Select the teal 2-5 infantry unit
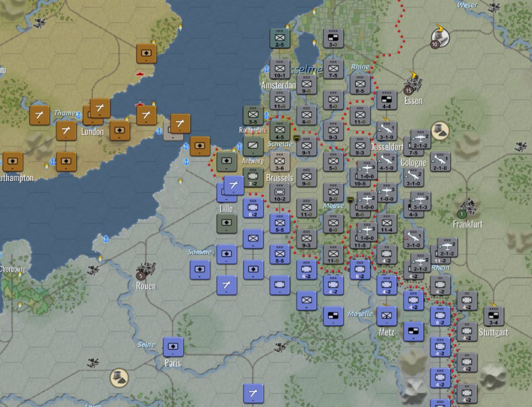 [x=280, y=38]
